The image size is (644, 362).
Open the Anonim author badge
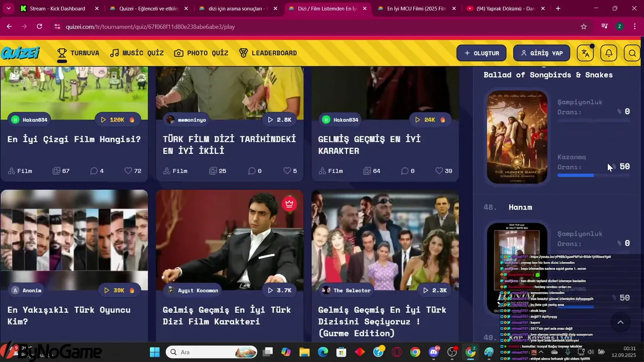click(x=27, y=290)
